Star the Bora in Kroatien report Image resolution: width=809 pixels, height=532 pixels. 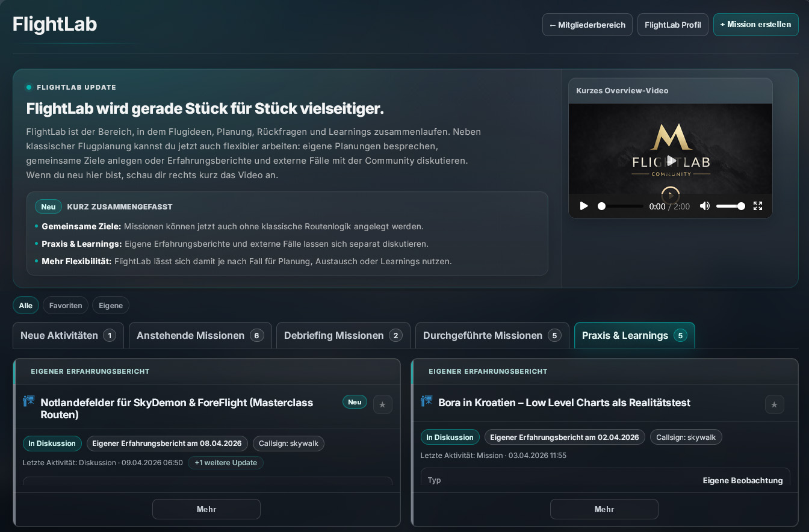point(774,404)
